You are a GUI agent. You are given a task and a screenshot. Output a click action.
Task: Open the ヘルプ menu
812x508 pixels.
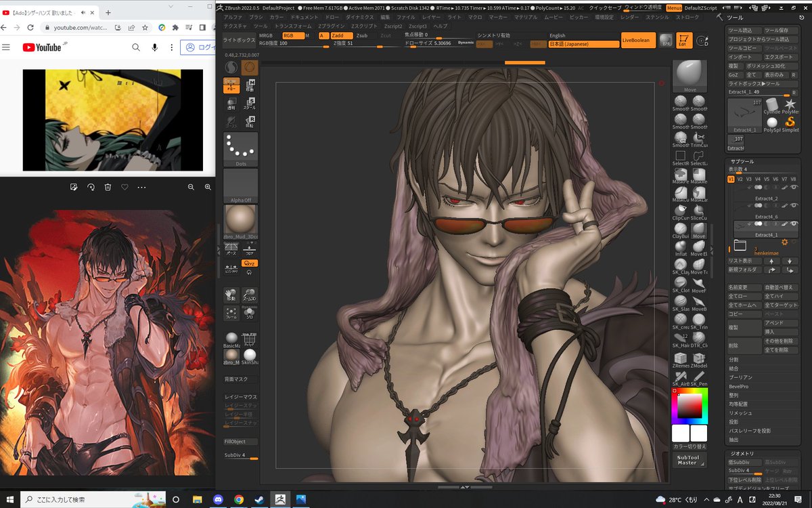point(441,26)
